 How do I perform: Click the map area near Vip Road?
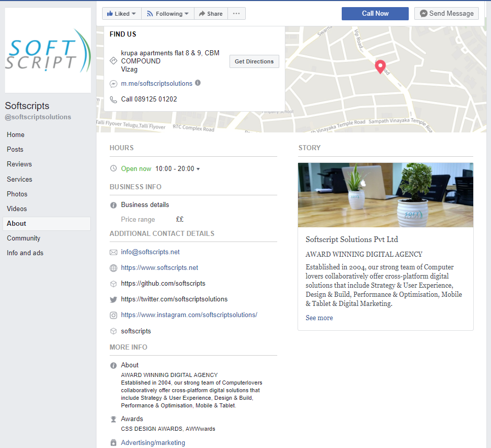tap(358, 38)
